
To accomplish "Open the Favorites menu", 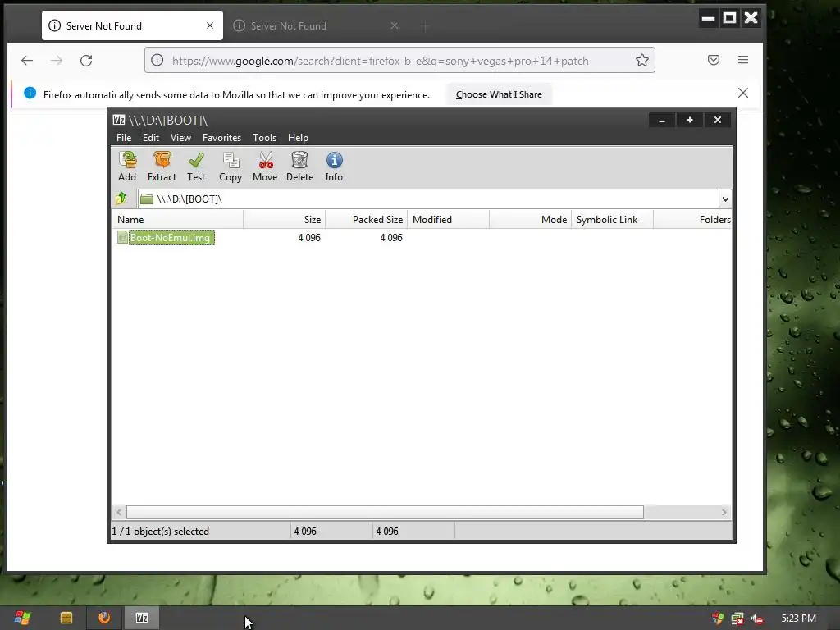I will click(x=221, y=138).
